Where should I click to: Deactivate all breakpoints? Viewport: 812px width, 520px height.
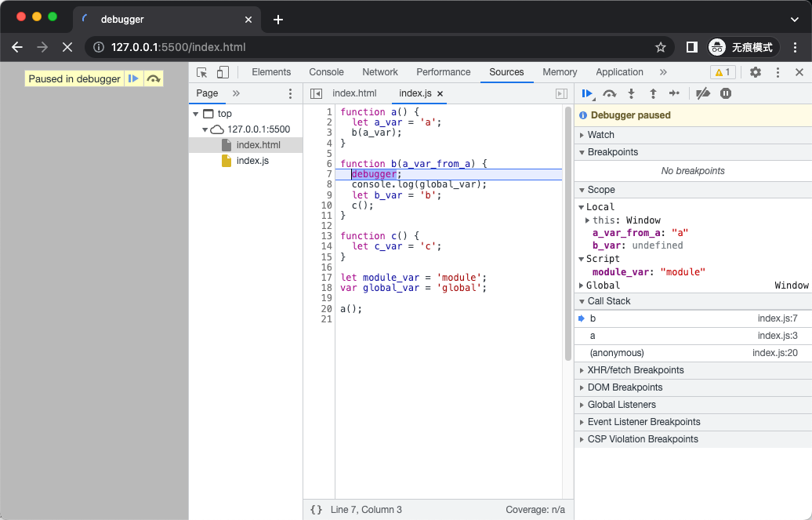pyautogui.click(x=703, y=94)
